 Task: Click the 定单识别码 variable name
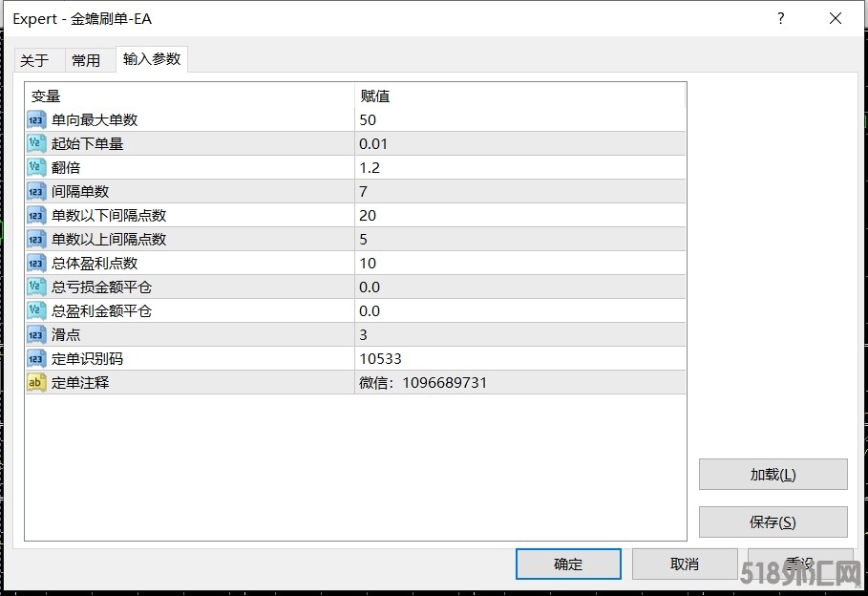tap(88, 358)
